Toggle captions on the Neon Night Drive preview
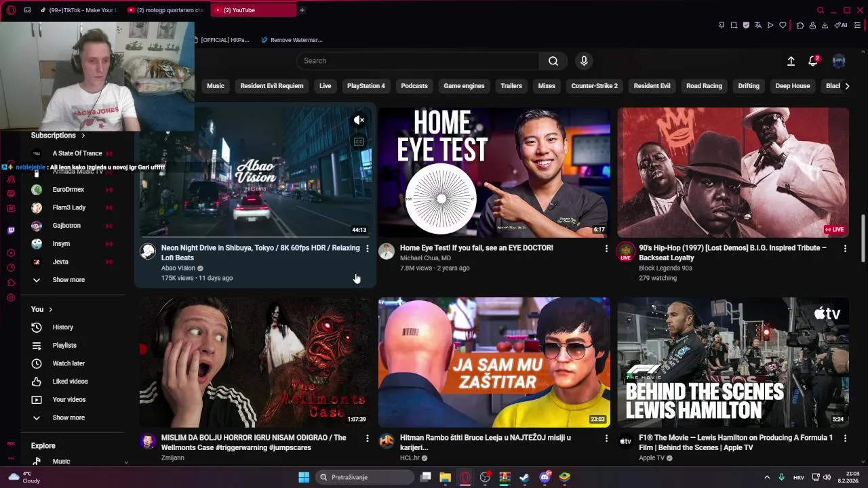The image size is (868, 488). tap(359, 142)
